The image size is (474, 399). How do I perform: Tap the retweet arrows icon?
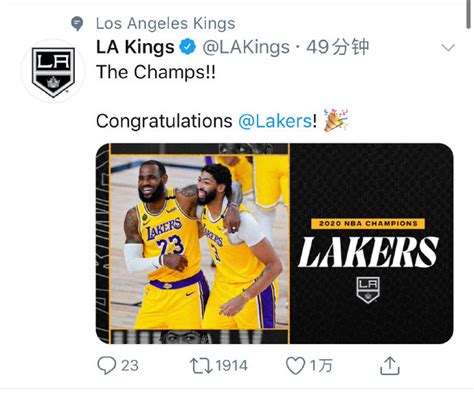[x=201, y=365]
